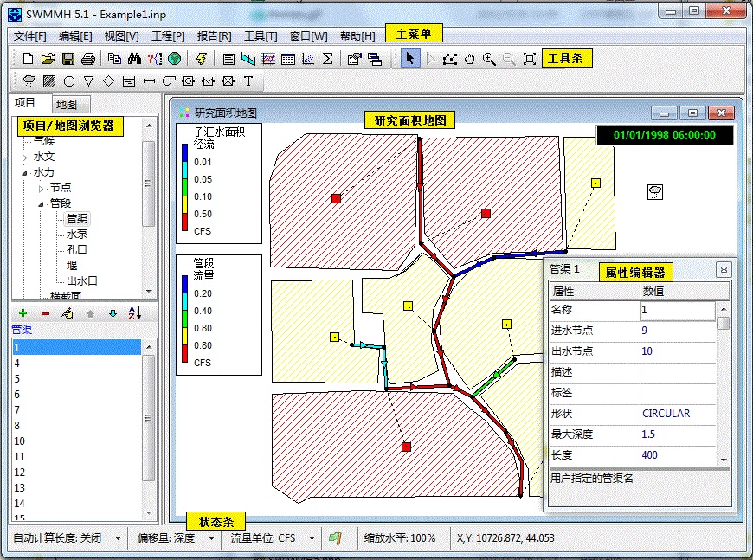This screenshot has height=560, width=753.
Task: Click the green plus add object icon
Action: click(23, 312)
